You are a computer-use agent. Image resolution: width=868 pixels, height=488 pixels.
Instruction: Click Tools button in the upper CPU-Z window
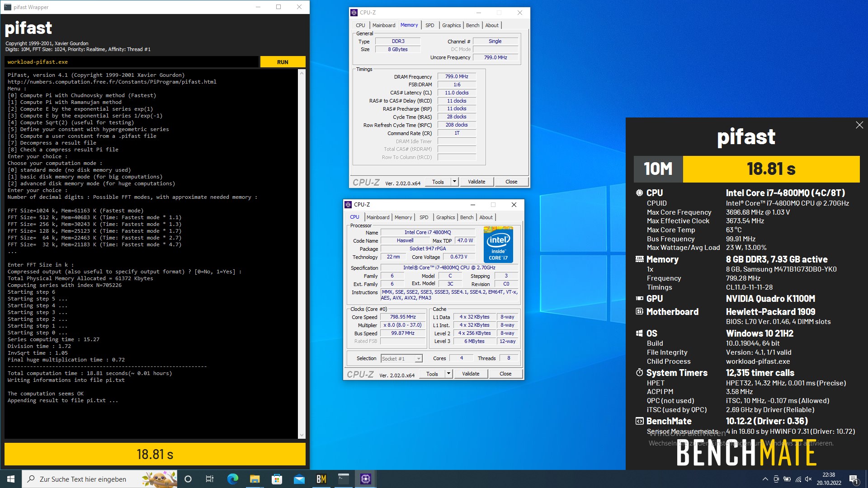(438, 182)
